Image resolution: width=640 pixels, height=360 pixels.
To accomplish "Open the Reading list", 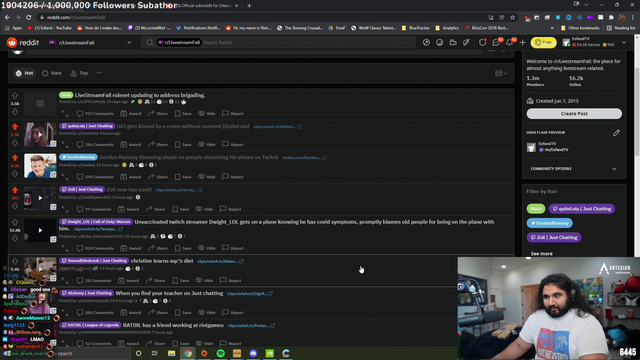I will pyautogui.click(x=621, y=28).
